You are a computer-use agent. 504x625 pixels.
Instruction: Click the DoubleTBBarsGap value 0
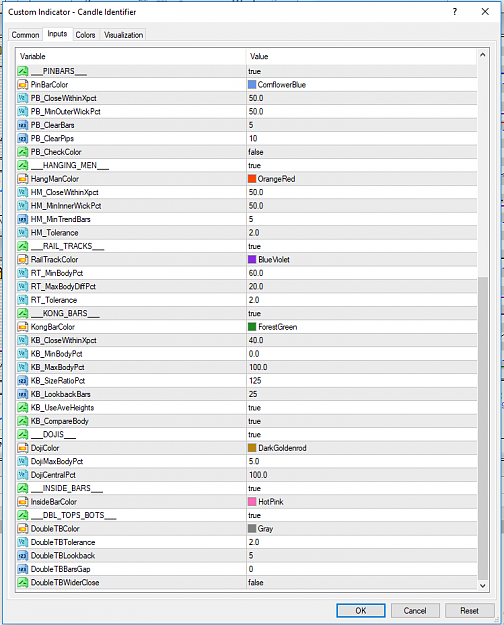point(251,569)
